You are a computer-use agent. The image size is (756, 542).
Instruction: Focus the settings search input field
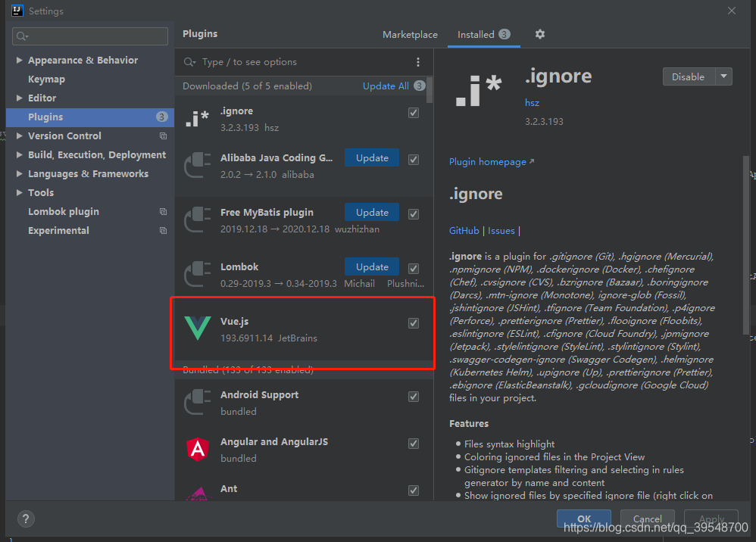(90, 36)
